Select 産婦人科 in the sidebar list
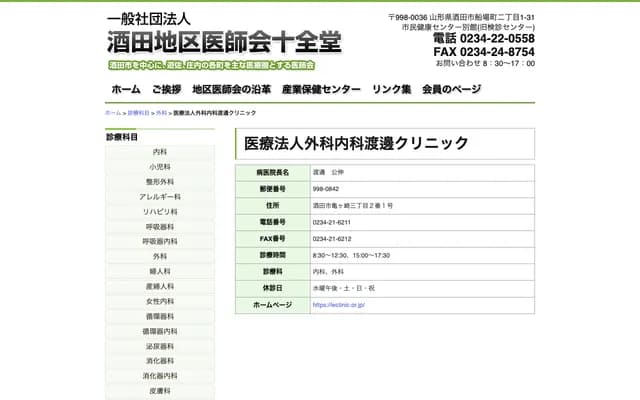640x400 pixels. (x=160, y=287)
